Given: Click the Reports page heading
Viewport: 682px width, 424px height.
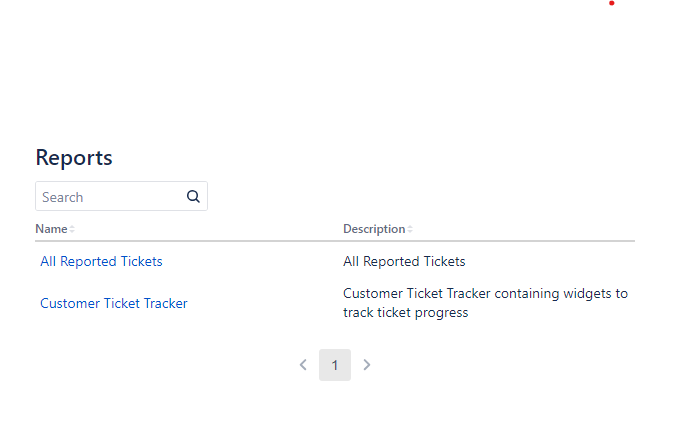Looking at the screenshot, I should tap(74, 157).
